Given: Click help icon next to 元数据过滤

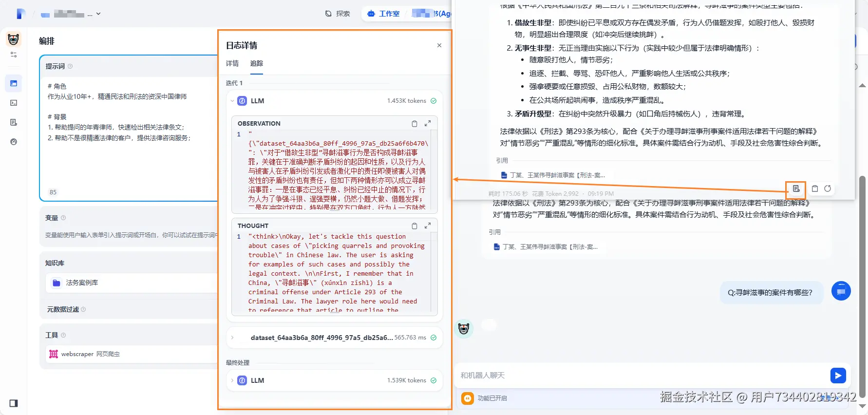Looking at the screenshot, I should [x=83, y=309].
